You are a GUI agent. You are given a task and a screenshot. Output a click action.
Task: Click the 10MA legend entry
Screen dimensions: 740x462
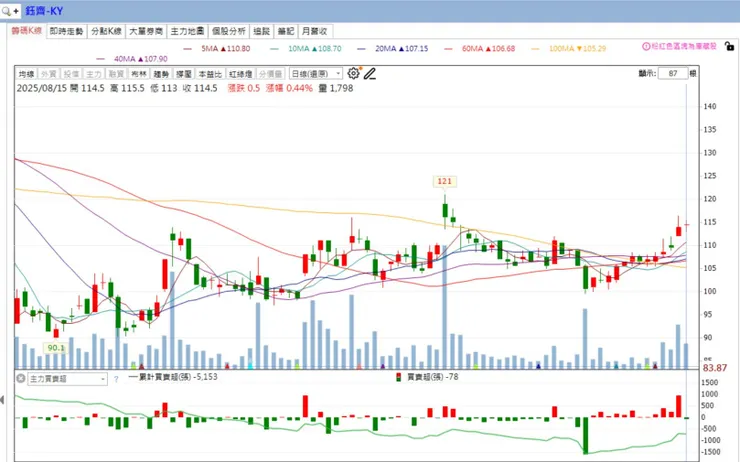pos(306,49)
